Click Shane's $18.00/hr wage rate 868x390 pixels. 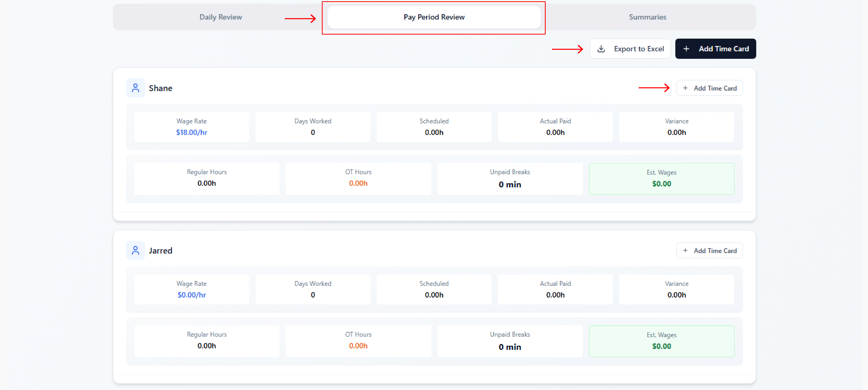191,132
